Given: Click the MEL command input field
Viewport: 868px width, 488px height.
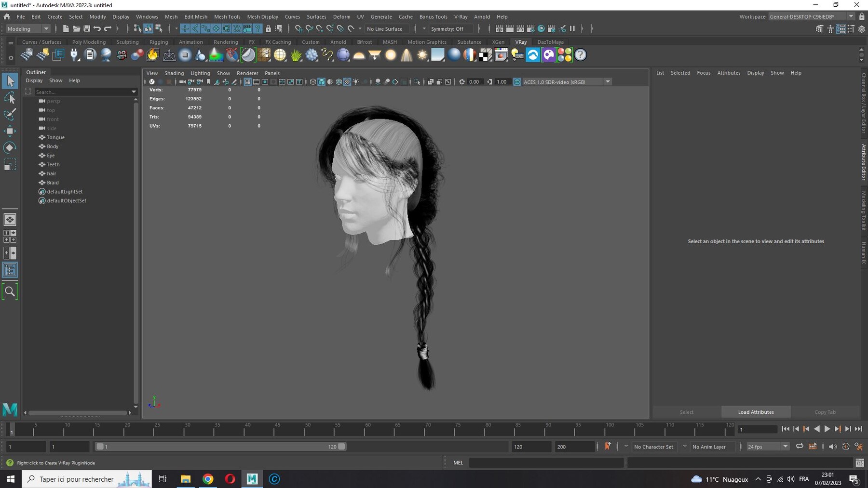Looking at the screenshot, I should click(x=546, y=462).
